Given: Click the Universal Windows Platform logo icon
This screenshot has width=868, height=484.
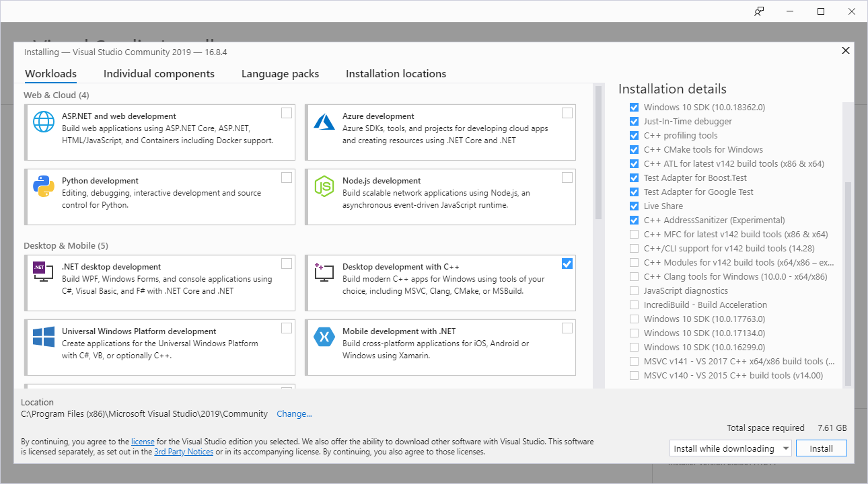Looking at the screenshot, I should click(44, 337).
